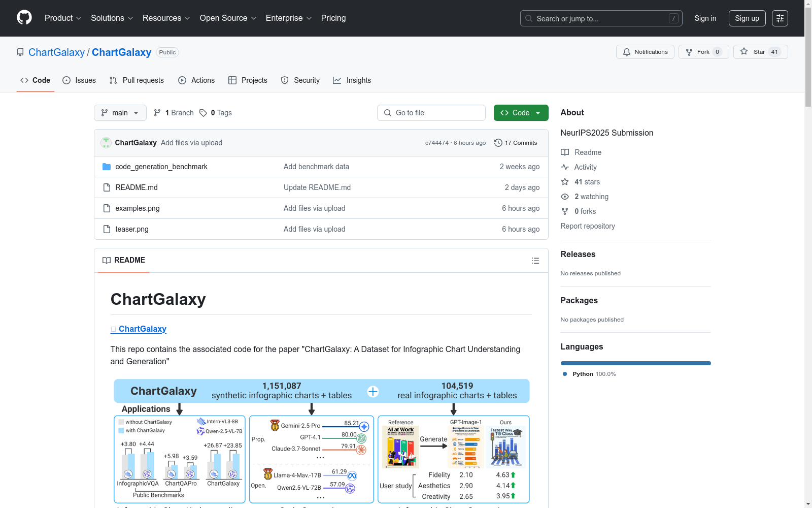Open the Pricing page link

(x=333, y=18)
